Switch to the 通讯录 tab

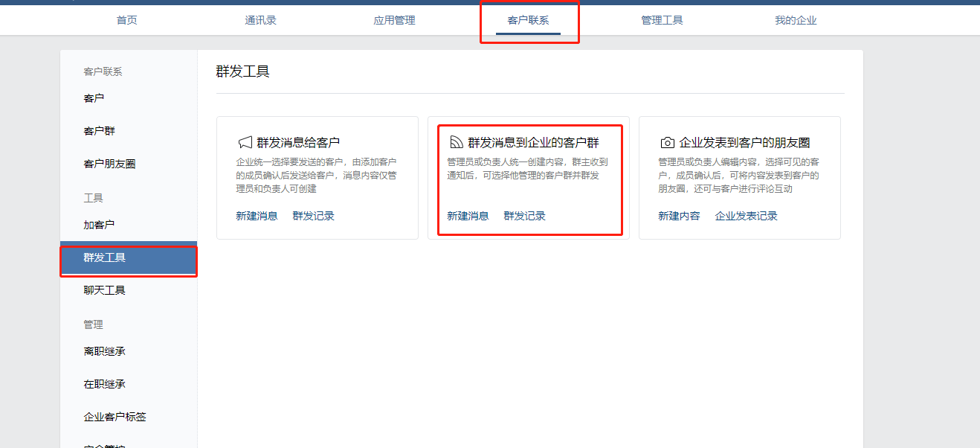pos(260,20)
